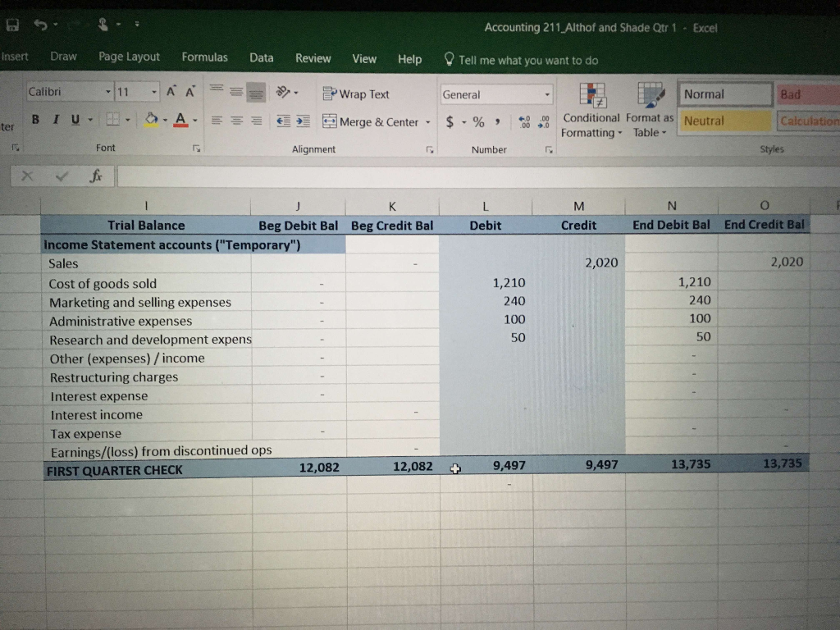Save the workbook

point(11,25)
